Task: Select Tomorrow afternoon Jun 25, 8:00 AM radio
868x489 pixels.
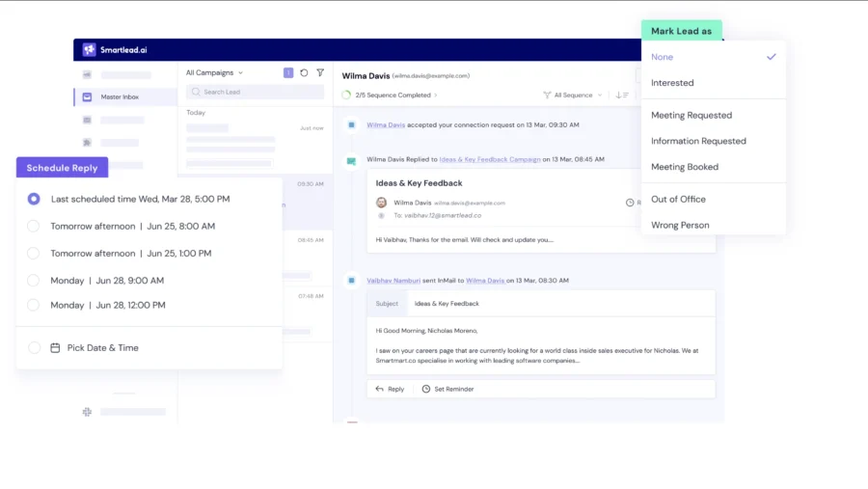Action: (x=34, y=226)
